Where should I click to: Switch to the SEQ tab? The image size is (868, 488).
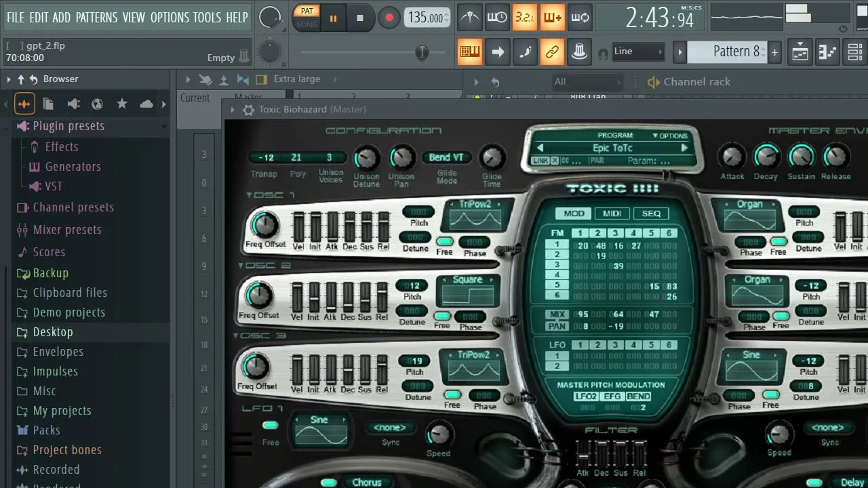tap(651, 213)
